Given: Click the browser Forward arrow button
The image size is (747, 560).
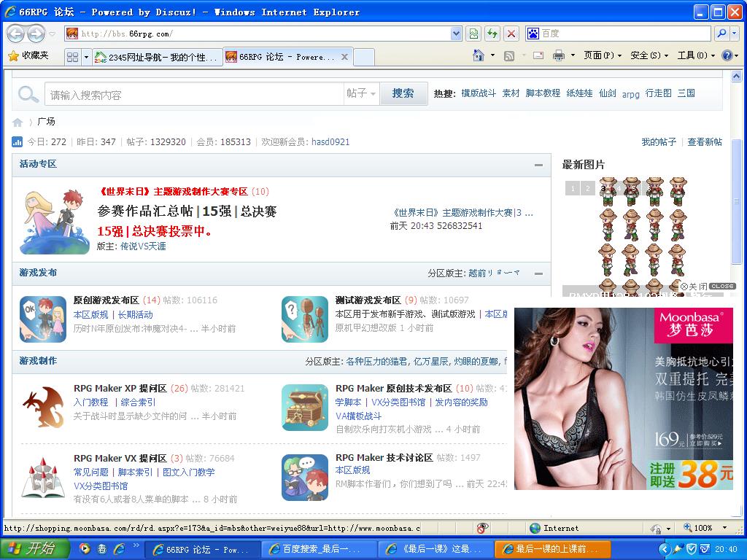Looking at the screenshot, I should 36,34.
